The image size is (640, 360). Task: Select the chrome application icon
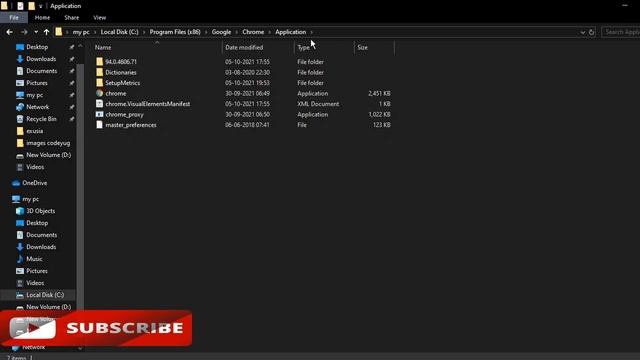tap(100, 93)
